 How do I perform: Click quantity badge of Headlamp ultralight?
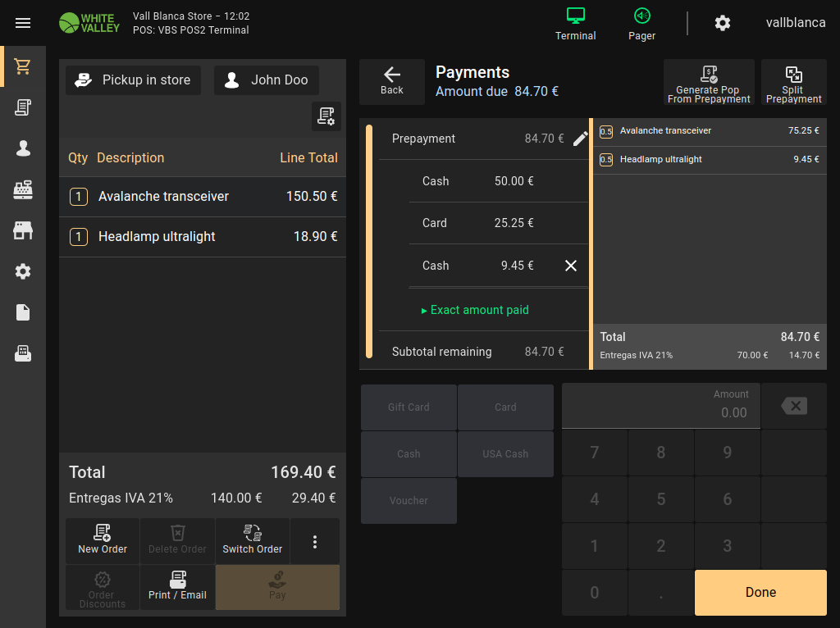[79, 237]
